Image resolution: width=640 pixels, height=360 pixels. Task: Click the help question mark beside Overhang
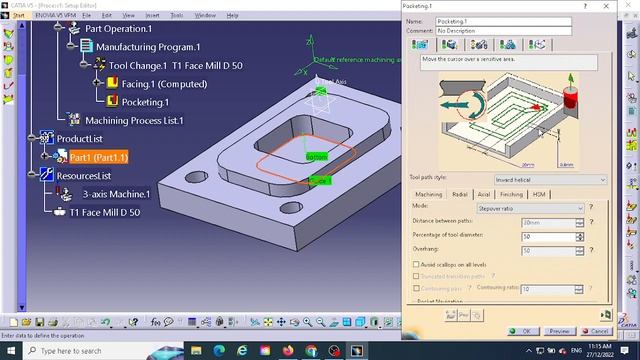[x=591, y=250]
